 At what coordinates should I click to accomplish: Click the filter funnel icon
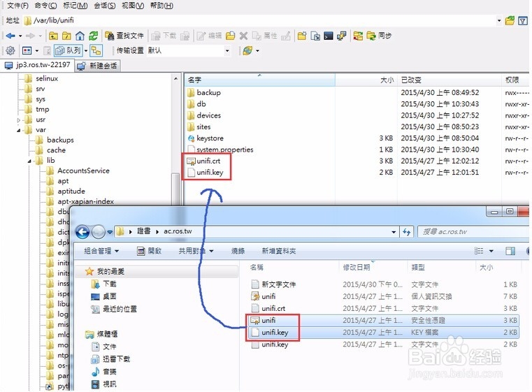click(523, 21)
